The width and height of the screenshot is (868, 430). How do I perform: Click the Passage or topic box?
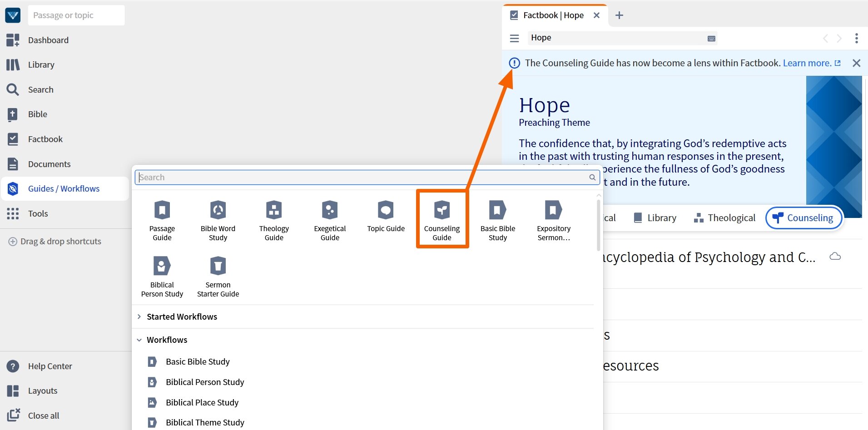(x=76, y=15)
